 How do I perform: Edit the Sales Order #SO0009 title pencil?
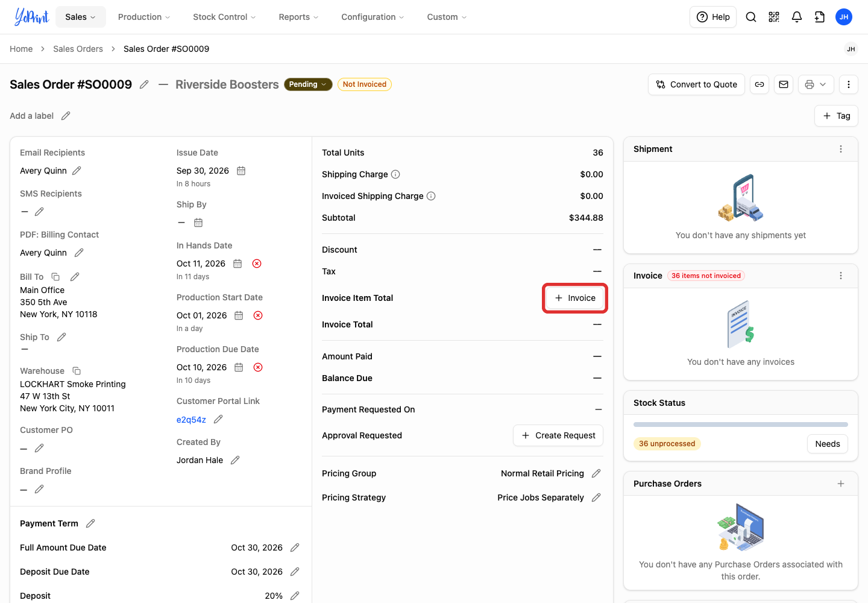click(144, 84)
